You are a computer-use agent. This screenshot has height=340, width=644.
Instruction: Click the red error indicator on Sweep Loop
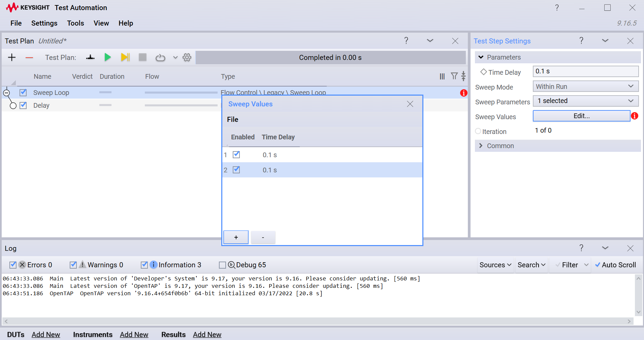coord(463,93)
